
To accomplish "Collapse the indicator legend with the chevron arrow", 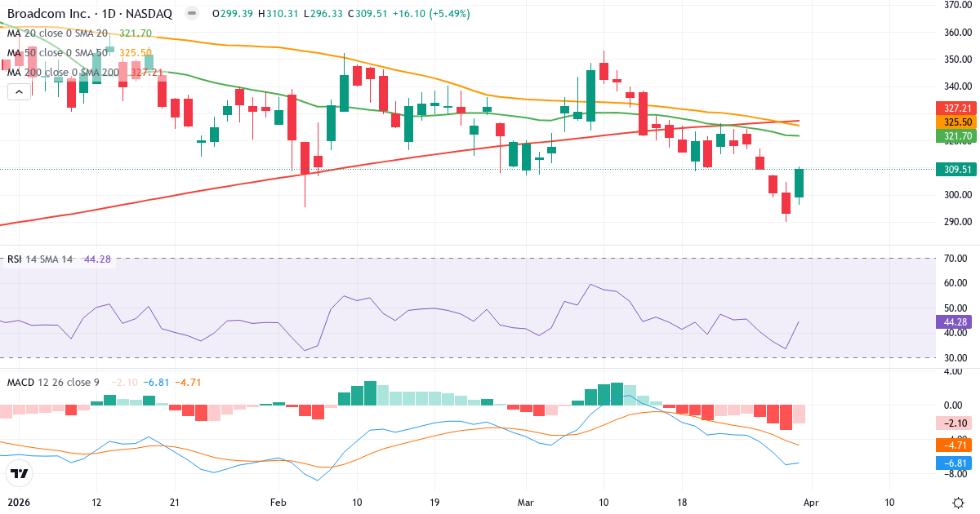I will (18, 91).
